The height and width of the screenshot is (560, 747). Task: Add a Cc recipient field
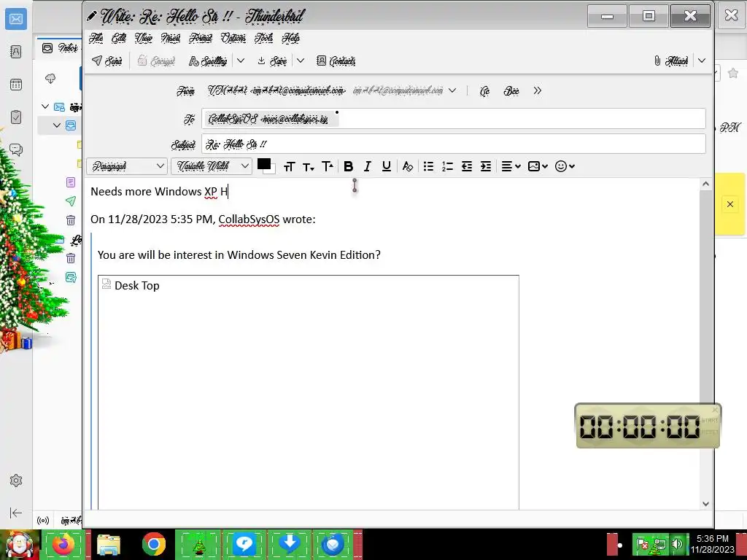tap(484, 91)
